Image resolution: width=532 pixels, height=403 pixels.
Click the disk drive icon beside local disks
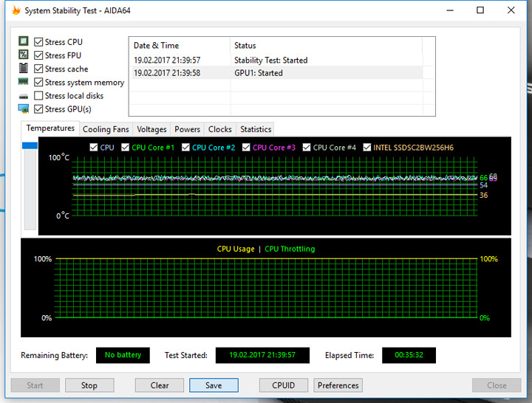[24, 97]
